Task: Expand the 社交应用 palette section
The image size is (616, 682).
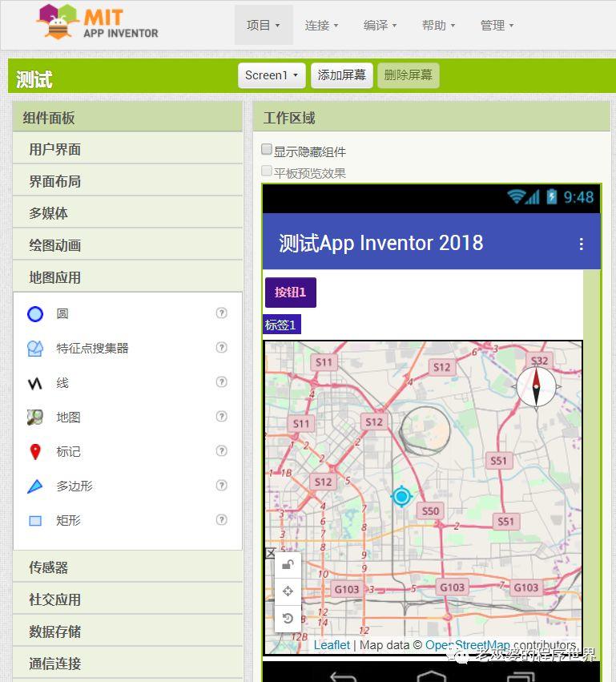Action: [127, 599]
